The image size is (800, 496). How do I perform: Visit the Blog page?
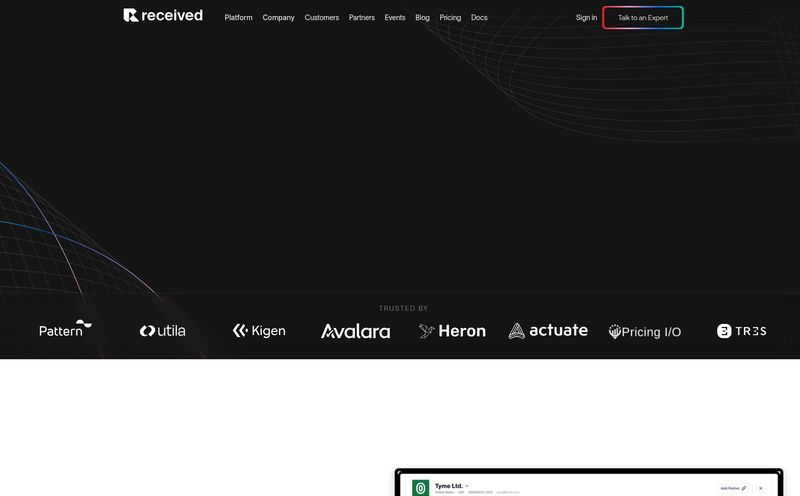click(422, 17)
